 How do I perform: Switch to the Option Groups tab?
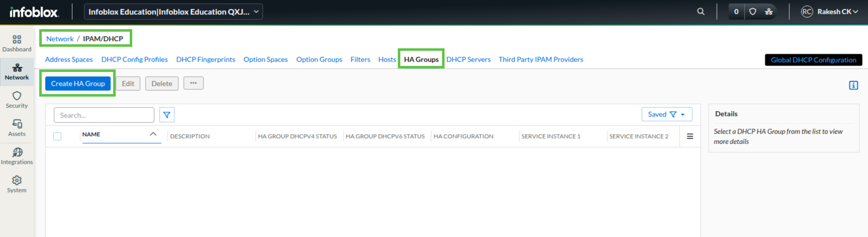(319, 59)
